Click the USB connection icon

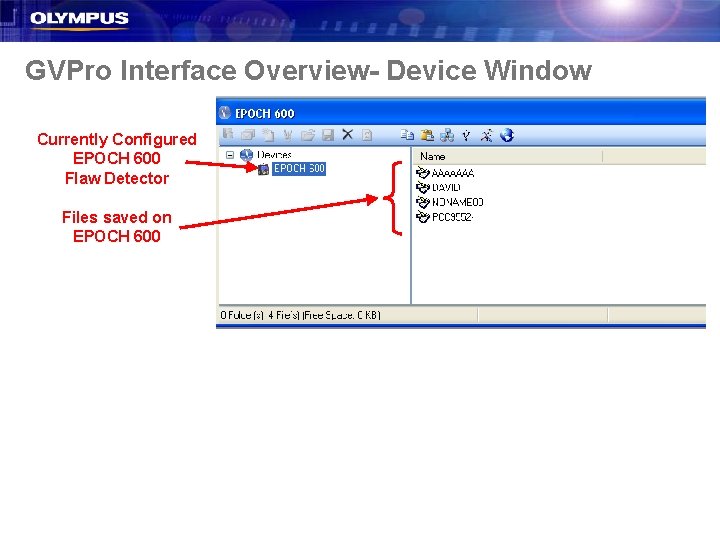click(x=467, y=135)
